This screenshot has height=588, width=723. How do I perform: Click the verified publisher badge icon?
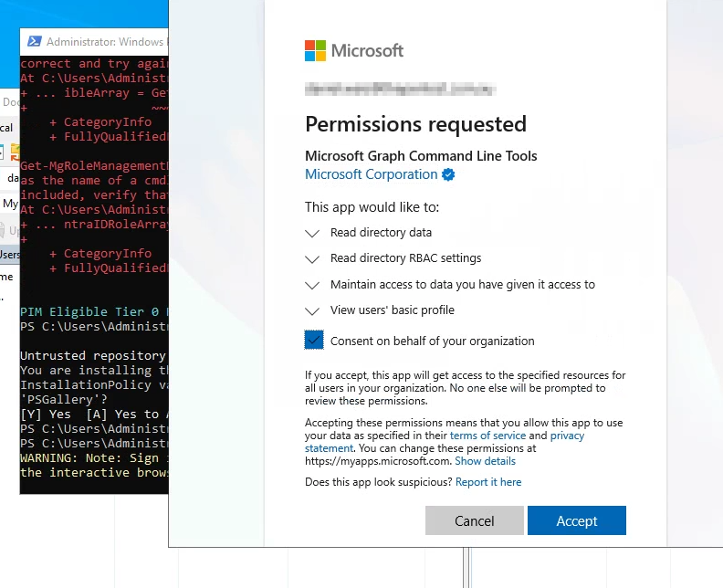448,174
